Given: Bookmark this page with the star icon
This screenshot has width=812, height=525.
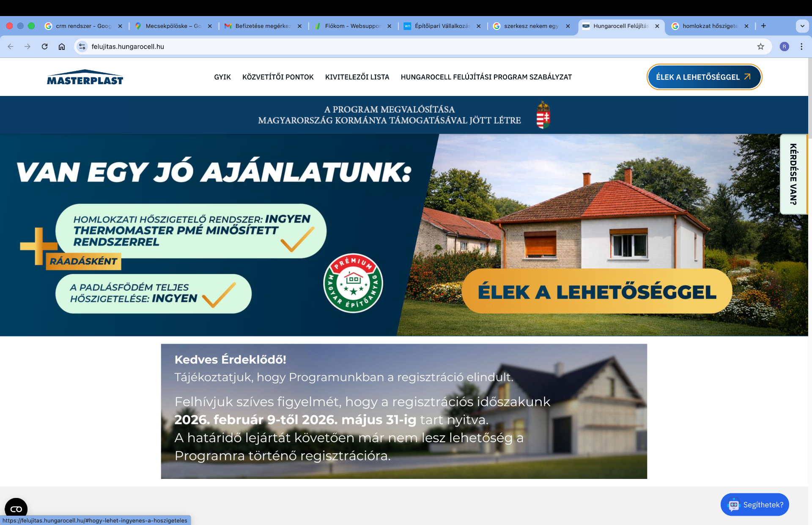Looking at the screenshot, I should (x=760, y=46).
